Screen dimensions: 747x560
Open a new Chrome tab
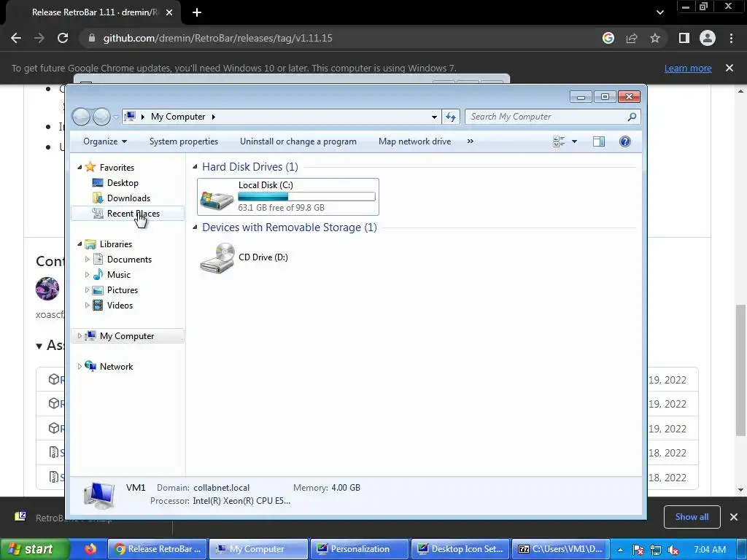pyautogui.click(x=197, y=12)
